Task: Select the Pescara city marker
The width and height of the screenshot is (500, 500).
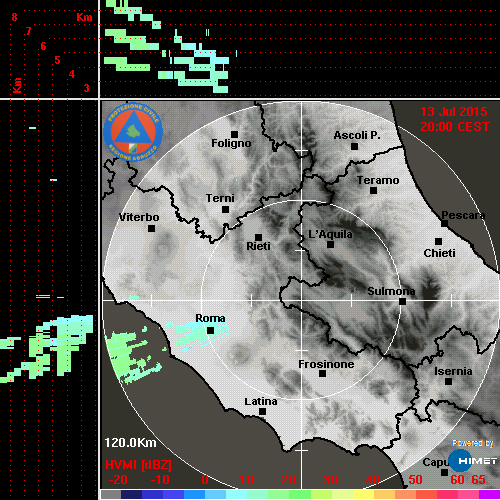Action: [444, 224]
